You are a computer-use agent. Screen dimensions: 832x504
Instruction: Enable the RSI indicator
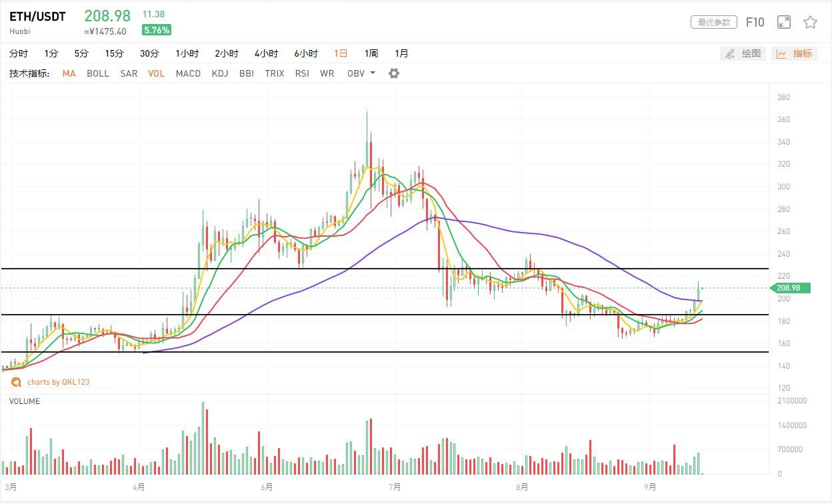pyautogui.click(x=302, y=73)
